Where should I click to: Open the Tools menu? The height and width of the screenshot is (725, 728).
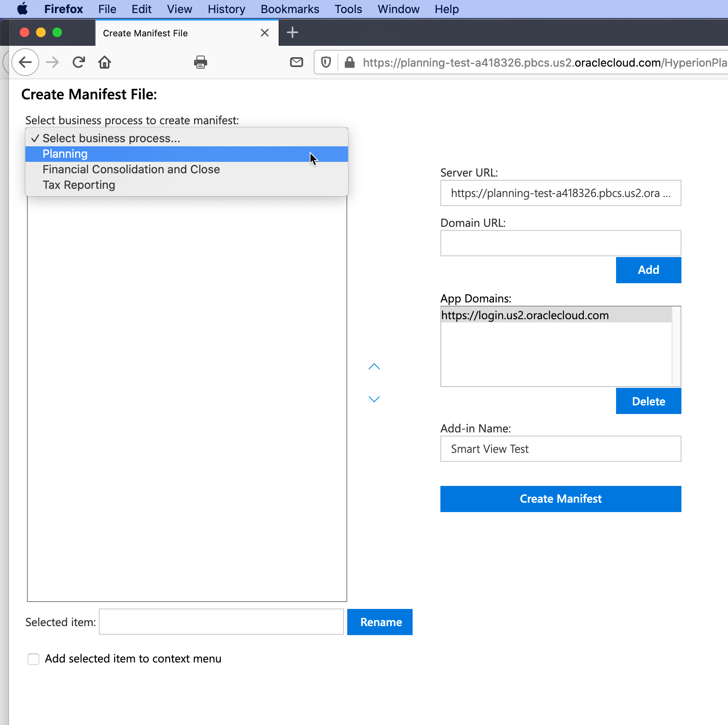point(348,9)
